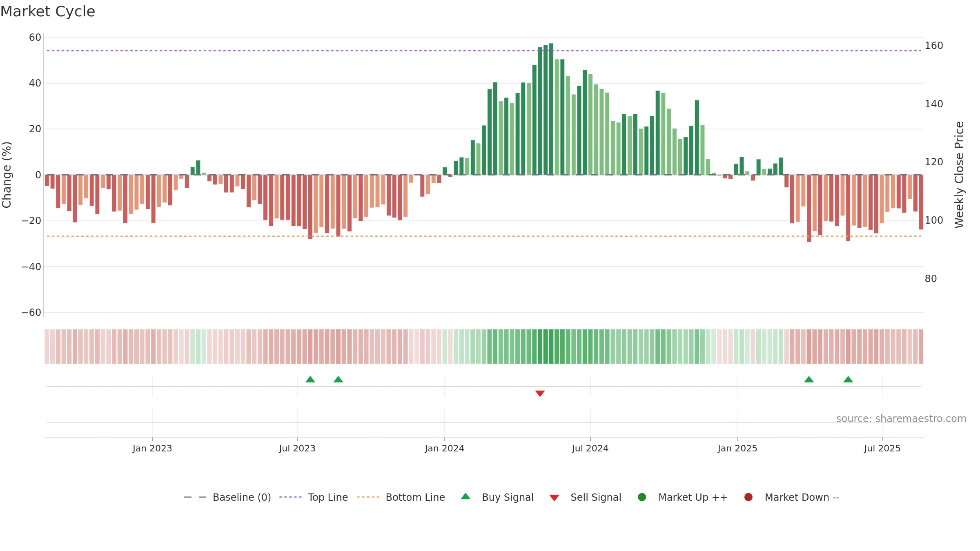The height and width of the screenshot is (551, 980).
Task: Click the orange dotted Bottom Line legend sample
Action: [x=368, y=497]
